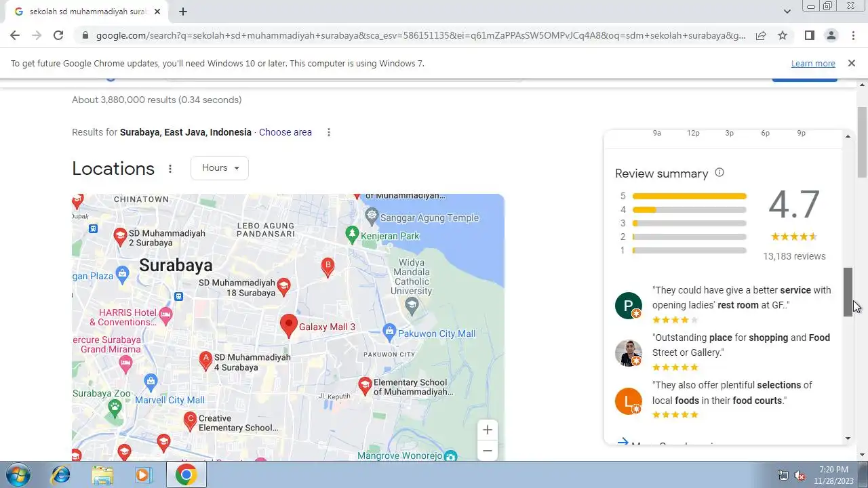Click the main page vertical scrollbar thumb
Image resolution: width=868 pixels, height=488 pixels.
point(862,142)
